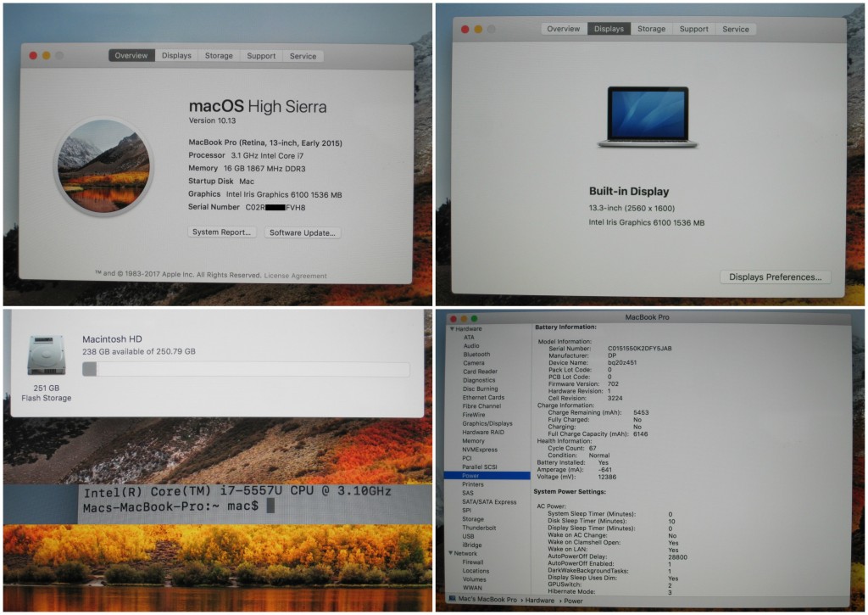Select Graphics/Displays in the sidebar
868x615 pixels.
click(x=487, y=423)
